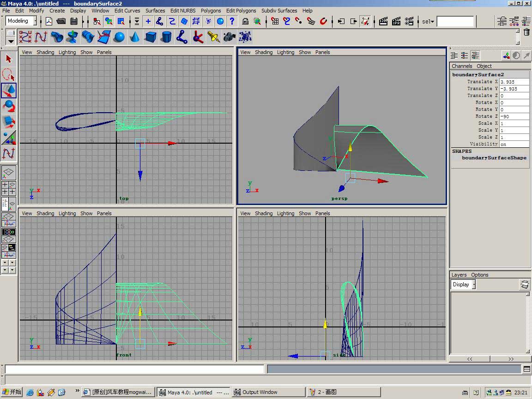Click the magnet snap icon
This screenshot has height=399, width=532.
click(323, 21)
